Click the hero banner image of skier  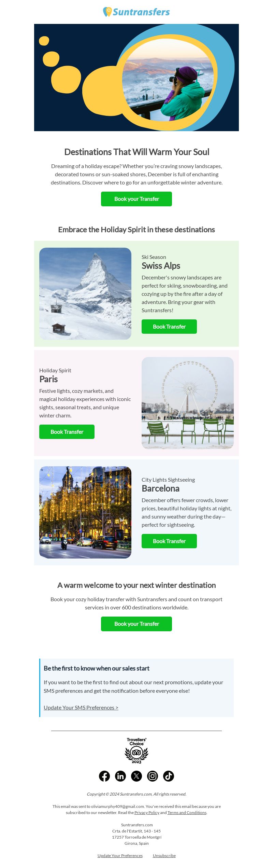(136, 78)
